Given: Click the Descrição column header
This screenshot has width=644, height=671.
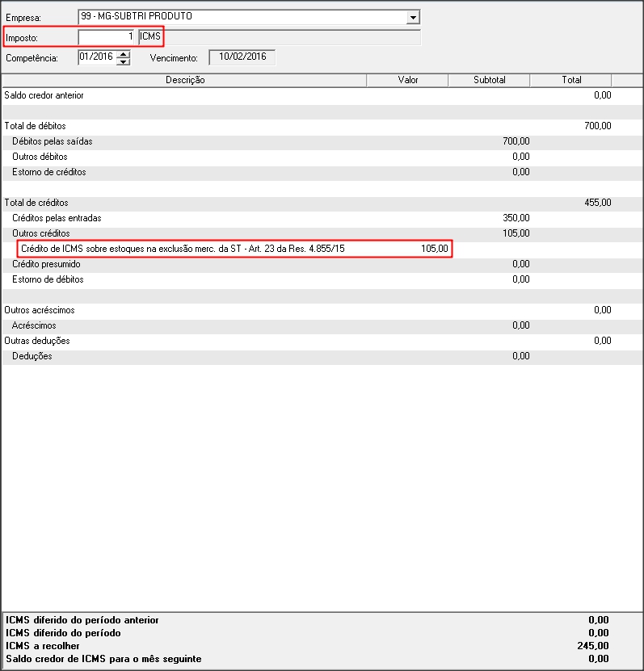Looking at the screenshot, I should point(185,80).
